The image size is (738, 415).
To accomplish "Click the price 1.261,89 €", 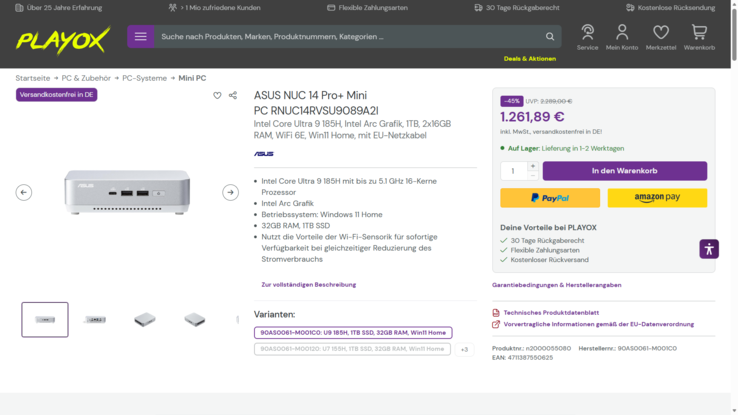I will click(532, 117).
